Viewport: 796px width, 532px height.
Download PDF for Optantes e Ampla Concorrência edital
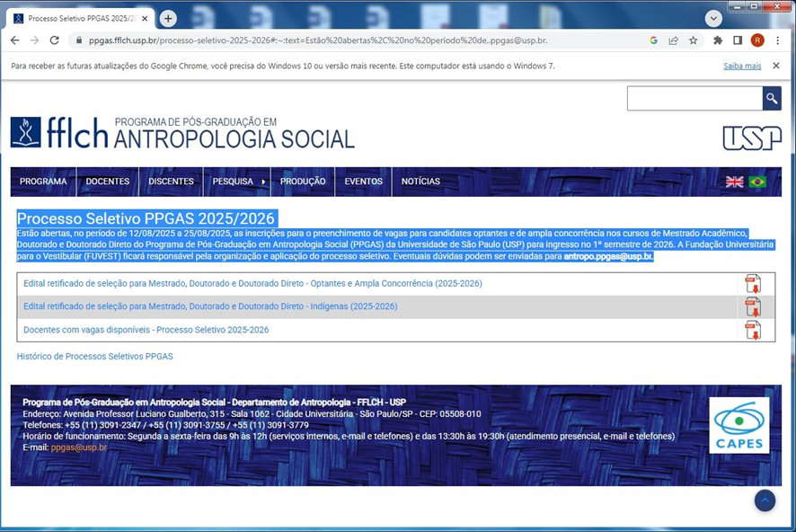pyautogui.click(x=753, y=284)
